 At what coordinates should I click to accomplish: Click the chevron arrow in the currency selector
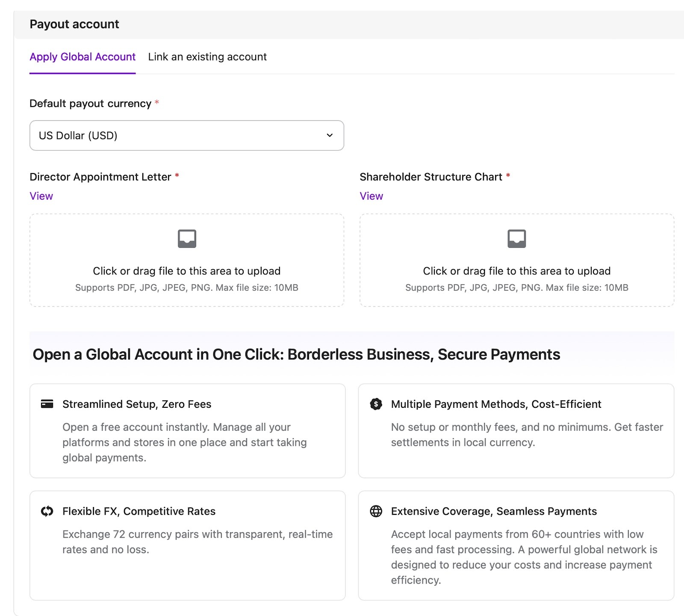click(x=330, y=136)
